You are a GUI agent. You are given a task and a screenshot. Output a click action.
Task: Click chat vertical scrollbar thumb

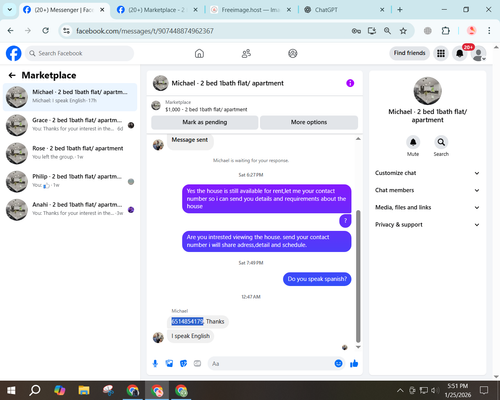point(358,276)
